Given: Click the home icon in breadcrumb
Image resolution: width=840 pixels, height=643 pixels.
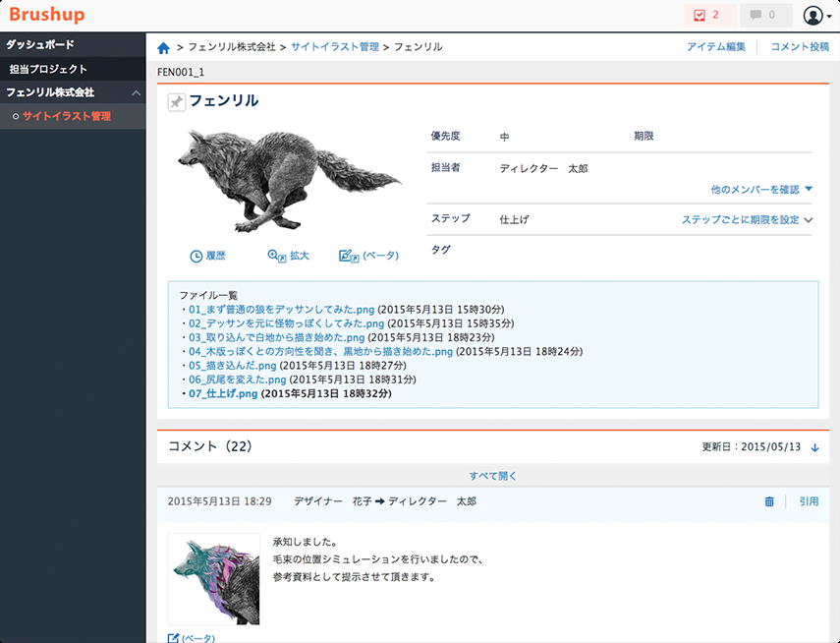Looking at the screenshot, I should click(163, 48).
